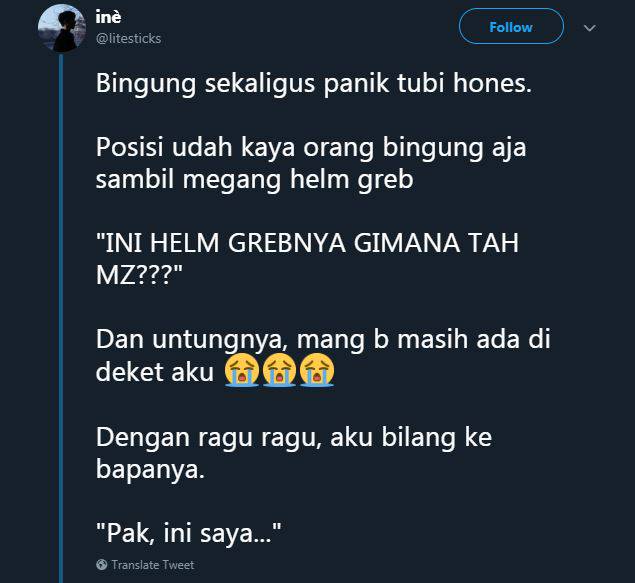Click the line starting "Dan untungnya, mang b"

pyautogui.click(x=323, y=339)
